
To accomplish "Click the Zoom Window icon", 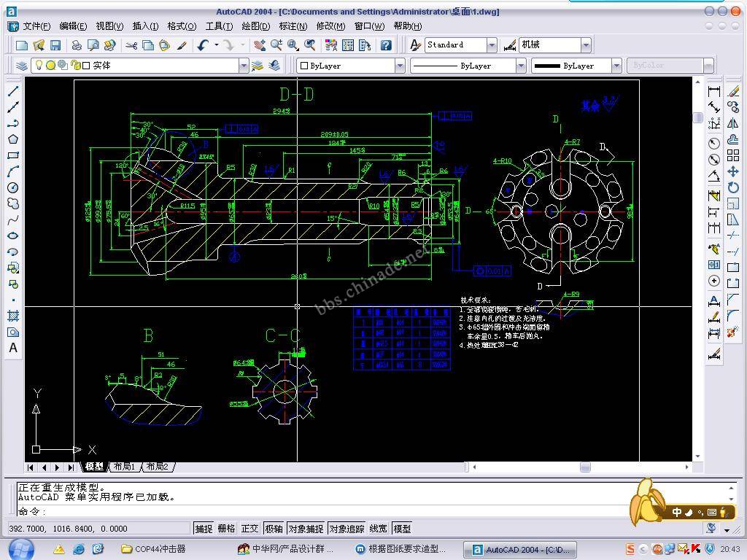I will point(293,45).
